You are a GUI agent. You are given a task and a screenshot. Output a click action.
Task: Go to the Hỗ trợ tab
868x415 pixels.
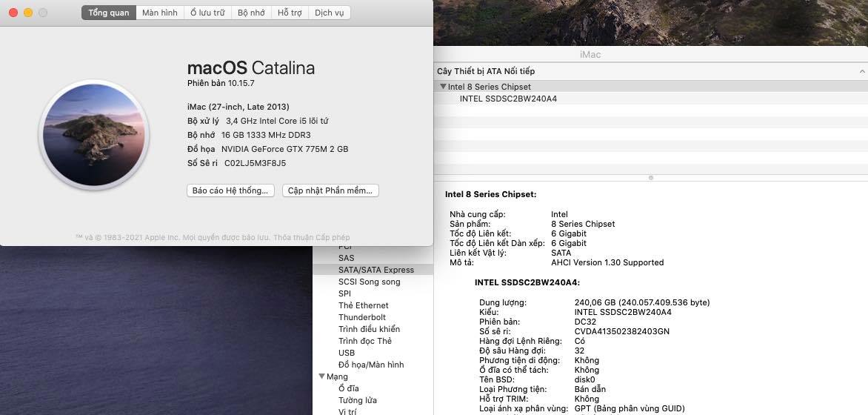[x=290, y=13]
